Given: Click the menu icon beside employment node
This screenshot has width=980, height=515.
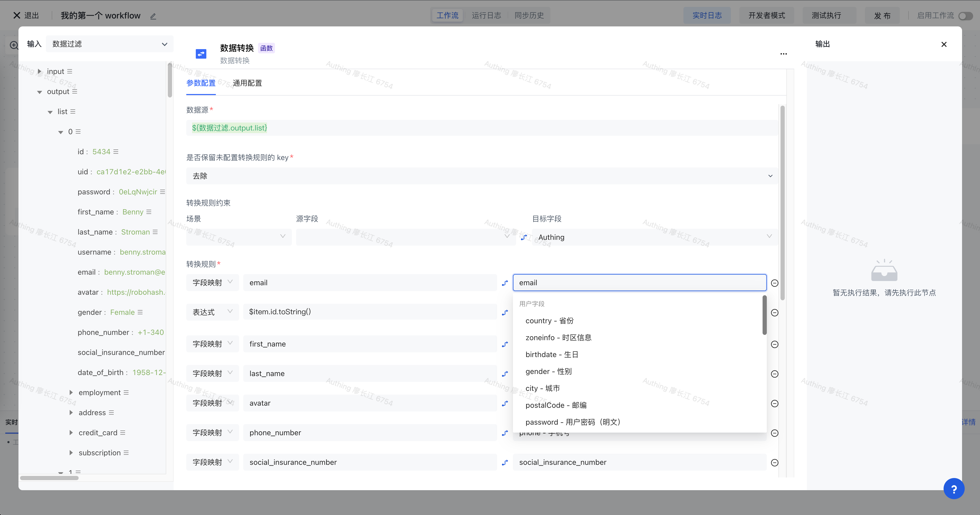Looking at the screenshot, I should [x=126, y=392].
